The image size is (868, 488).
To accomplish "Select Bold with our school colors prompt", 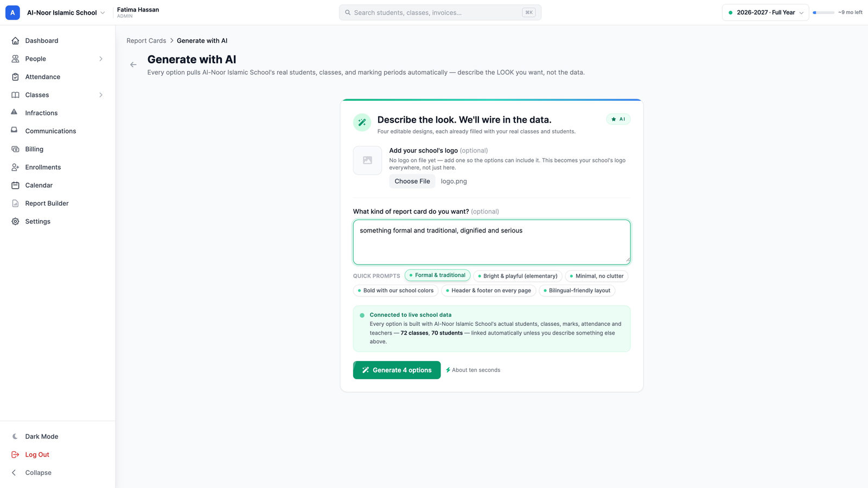I will point(395,291).
